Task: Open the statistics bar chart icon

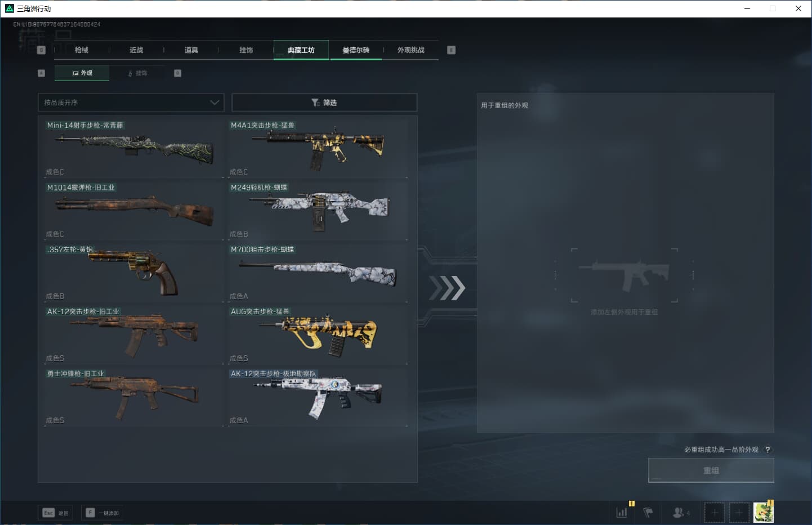Action: tap(622, 513)
